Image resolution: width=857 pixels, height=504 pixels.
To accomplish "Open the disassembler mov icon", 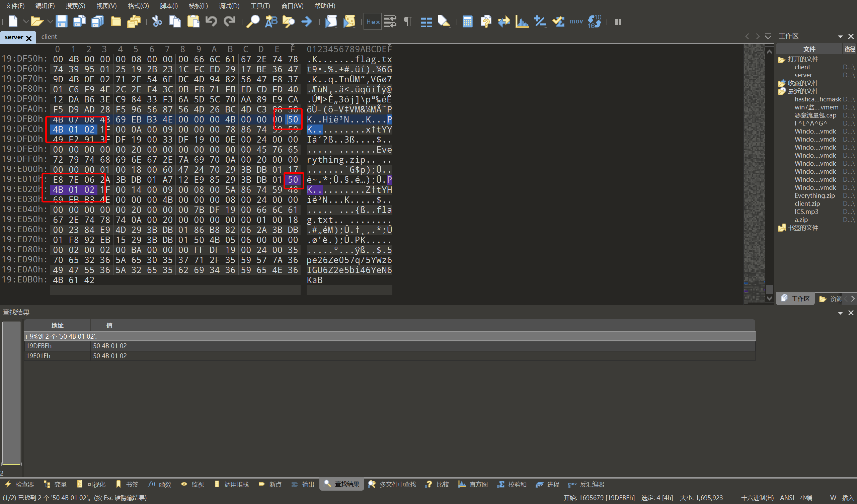I will coord(576,21).
